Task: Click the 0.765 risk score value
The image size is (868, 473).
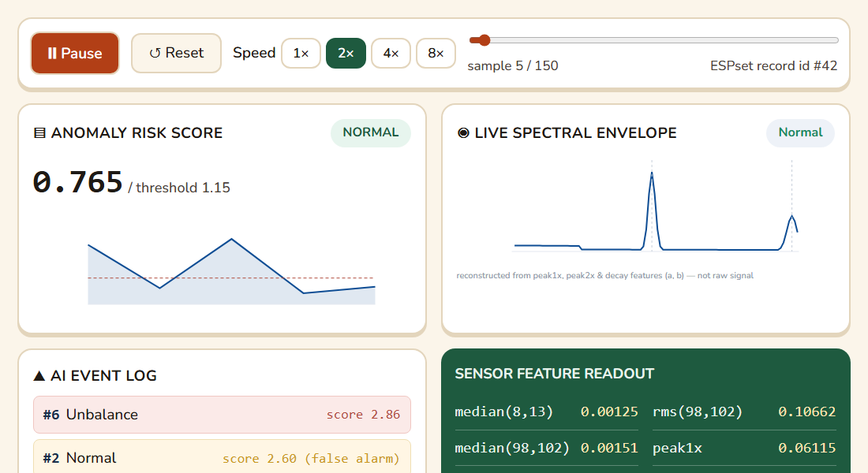Action: [77, 182]
